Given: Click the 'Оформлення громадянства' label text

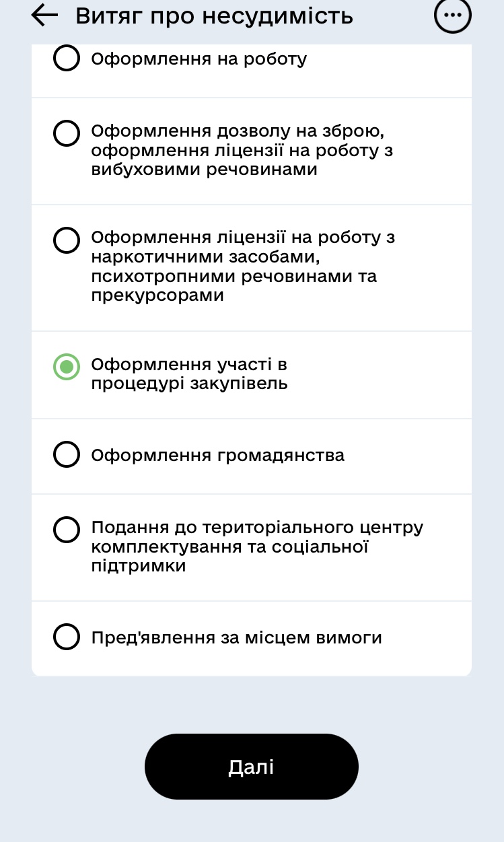Looking at the screenshot, I should point(218,456).
